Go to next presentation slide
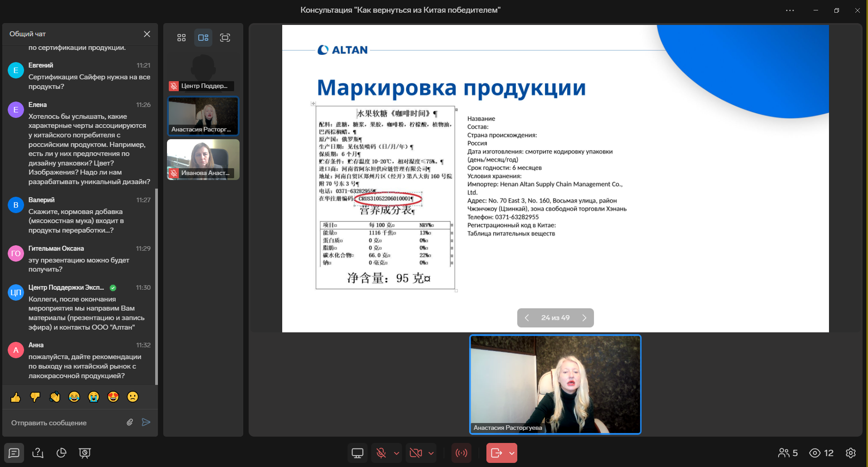 (x=584, y=318)
